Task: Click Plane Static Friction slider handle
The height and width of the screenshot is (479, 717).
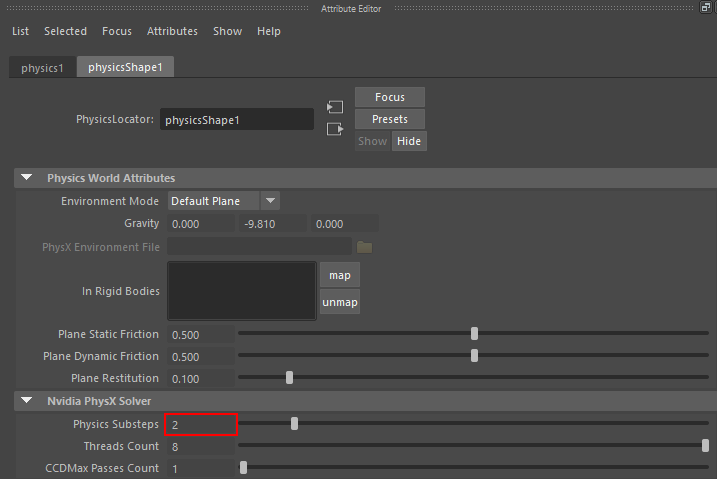Action: point(474,334)
